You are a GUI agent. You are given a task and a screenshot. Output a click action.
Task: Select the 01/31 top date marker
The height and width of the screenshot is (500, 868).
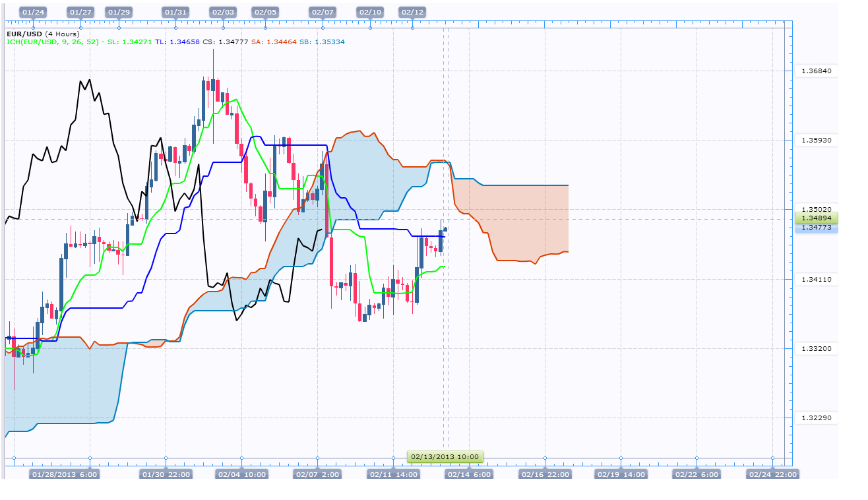175,13
